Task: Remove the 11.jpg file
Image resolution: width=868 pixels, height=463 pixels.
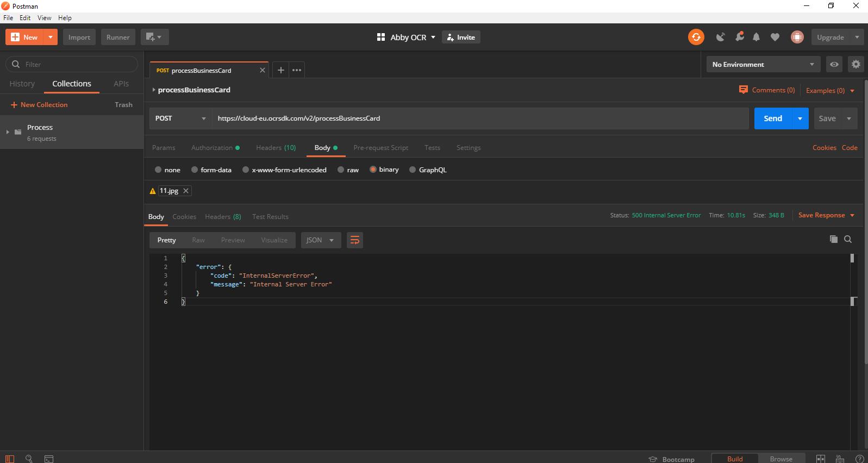Action: [x=186, y=191]
